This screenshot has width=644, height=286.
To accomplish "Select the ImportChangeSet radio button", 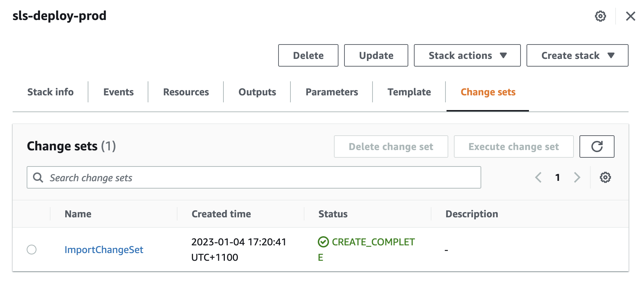I will click(32, 250).
